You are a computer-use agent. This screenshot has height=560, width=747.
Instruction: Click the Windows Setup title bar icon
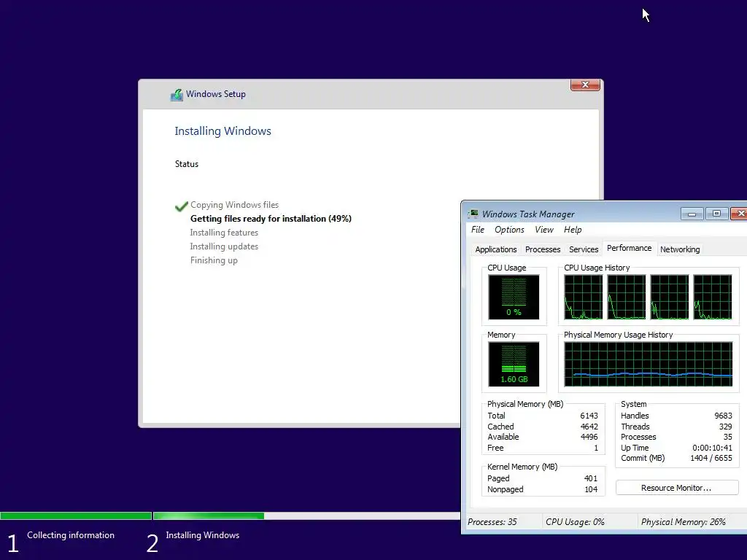pyautogui.click(x=177, y=95)
